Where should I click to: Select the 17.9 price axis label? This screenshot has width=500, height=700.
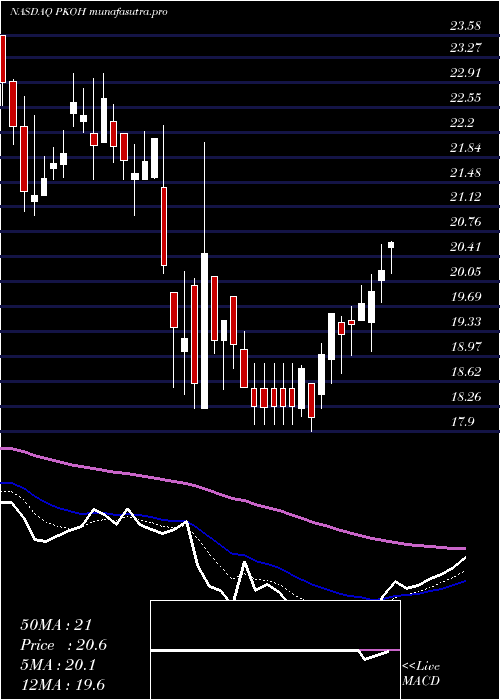[x=462, y=421]
